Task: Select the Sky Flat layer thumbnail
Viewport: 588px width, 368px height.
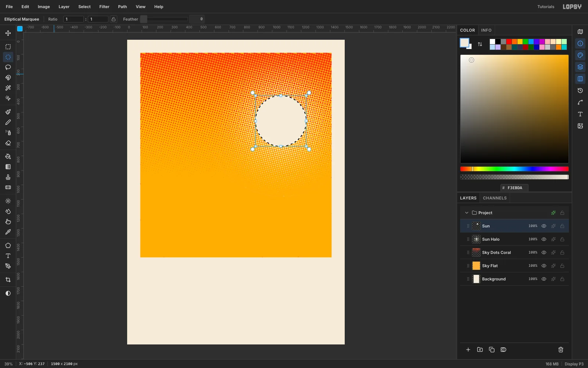Action: (476, 266)
